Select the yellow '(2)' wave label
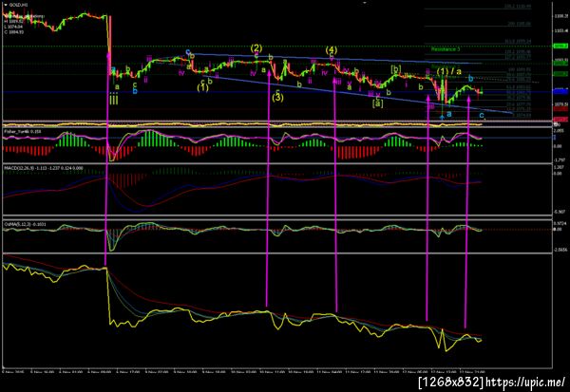 [256, 48]
